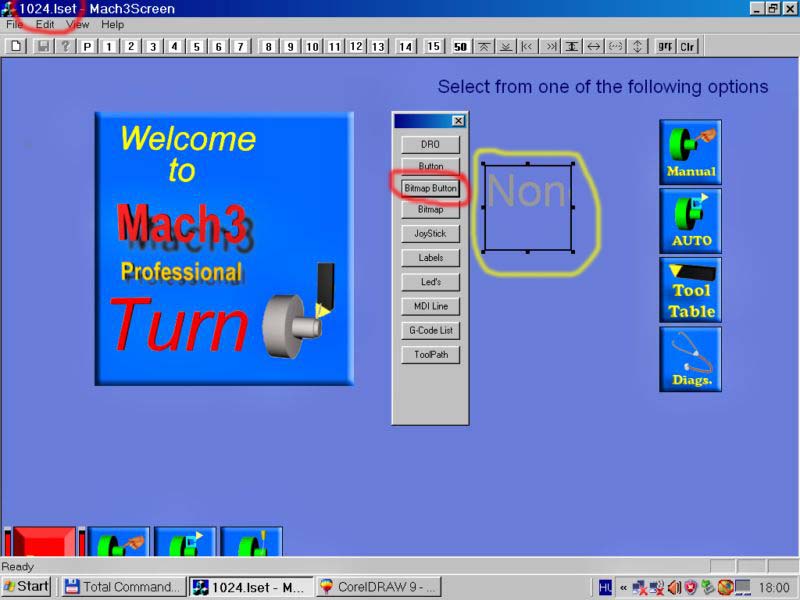
Task: Select the empty 'None' placeholder control
Action: [x=528, y=207]
